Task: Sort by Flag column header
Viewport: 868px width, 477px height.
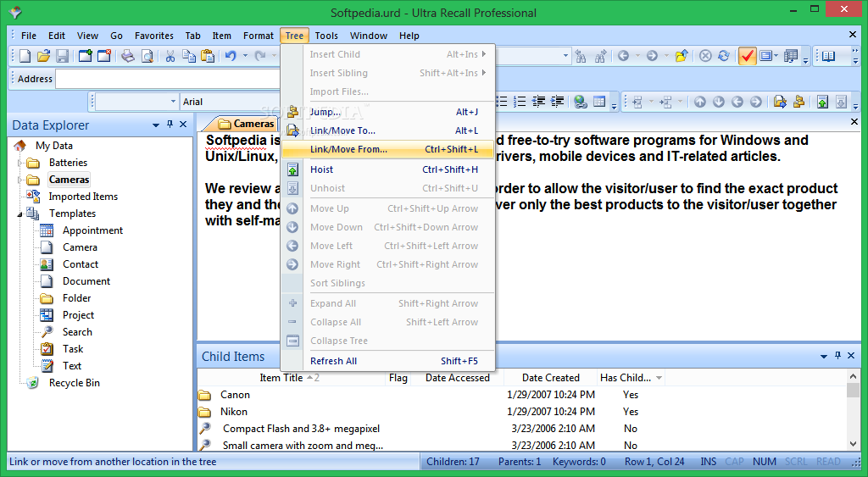Action: click(x=398, y=378)
